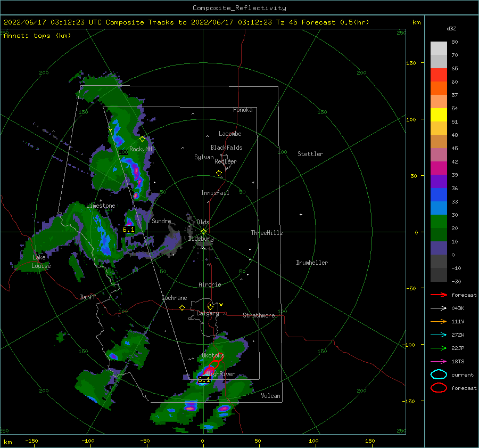
Task: Click the 6.1 storm top label near Sundre
Action: [x=128, y=230]
